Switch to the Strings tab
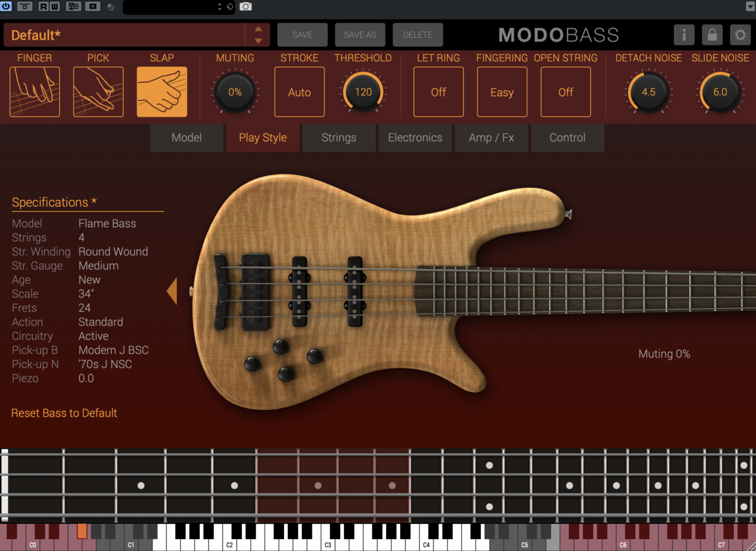 [x=339, y=137]
